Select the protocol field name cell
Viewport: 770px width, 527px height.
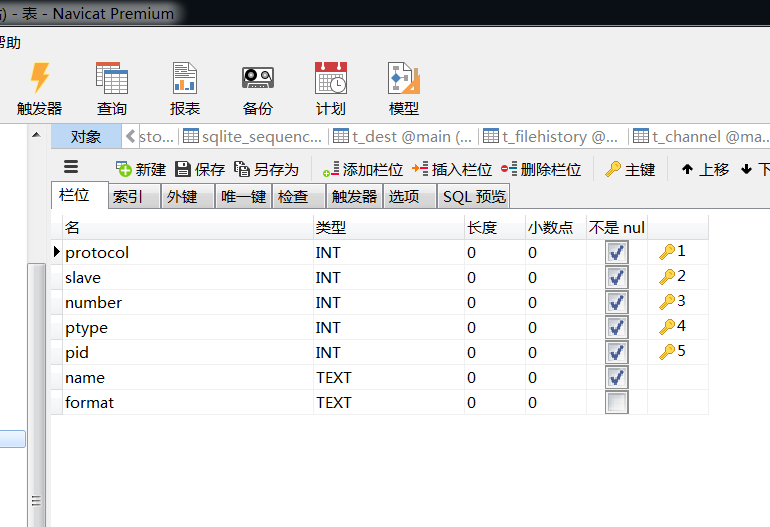(x=188, y=252)
